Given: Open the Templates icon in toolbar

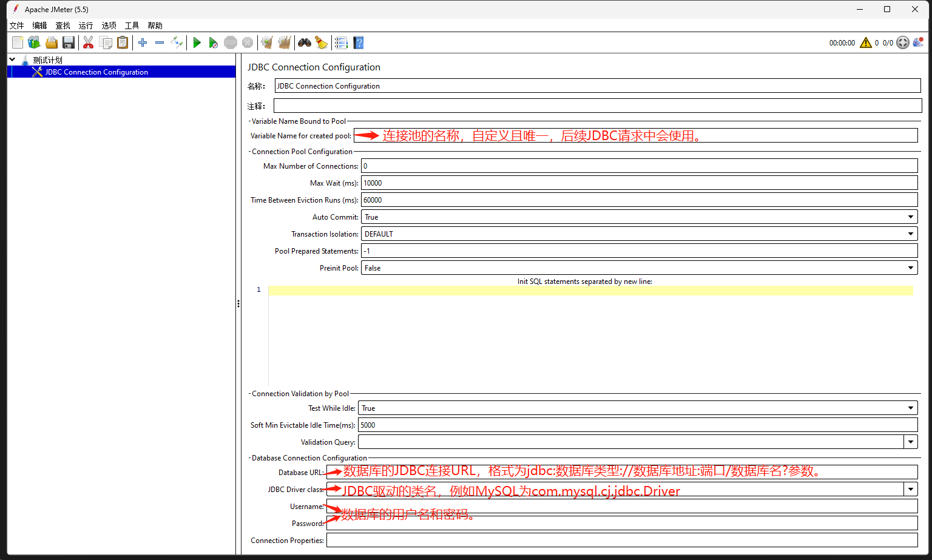Looking at the screenshot, I should 34,42.
